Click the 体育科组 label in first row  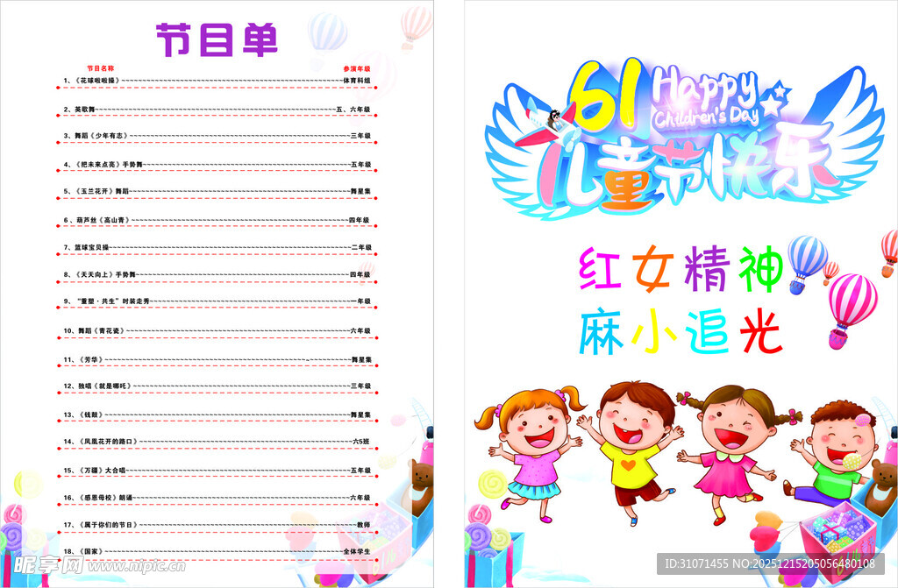pos(357,81)
